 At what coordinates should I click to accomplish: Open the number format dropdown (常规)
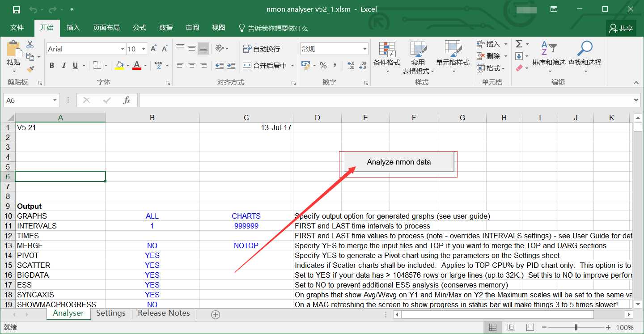point(365,49)
